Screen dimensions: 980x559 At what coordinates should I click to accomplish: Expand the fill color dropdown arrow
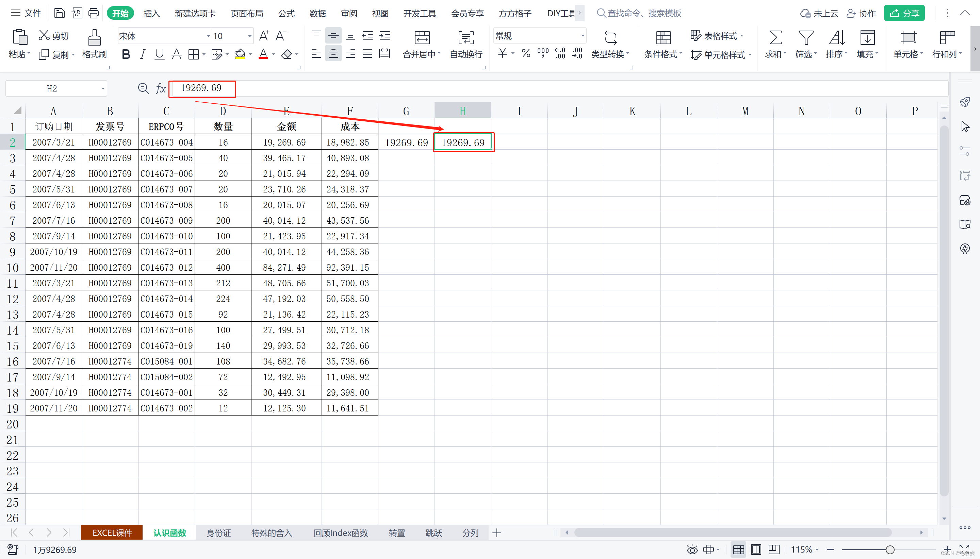coord(250,54)
